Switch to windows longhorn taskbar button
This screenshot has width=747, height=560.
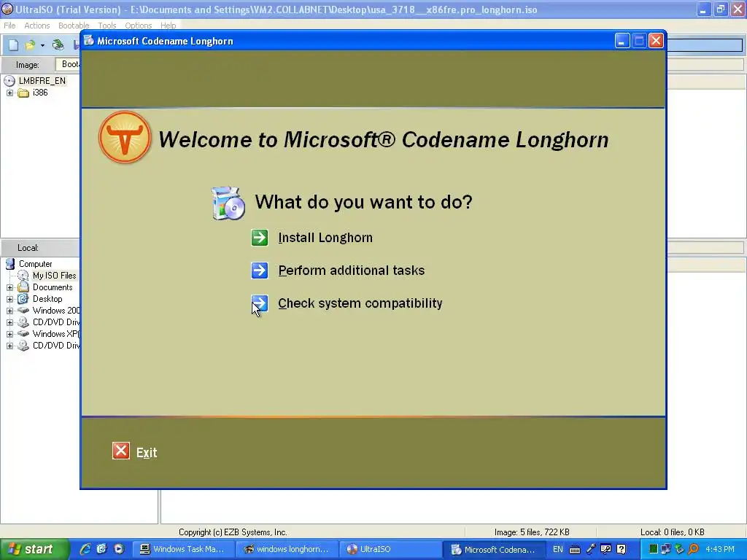pyautogui.click(x=287, y=549)
